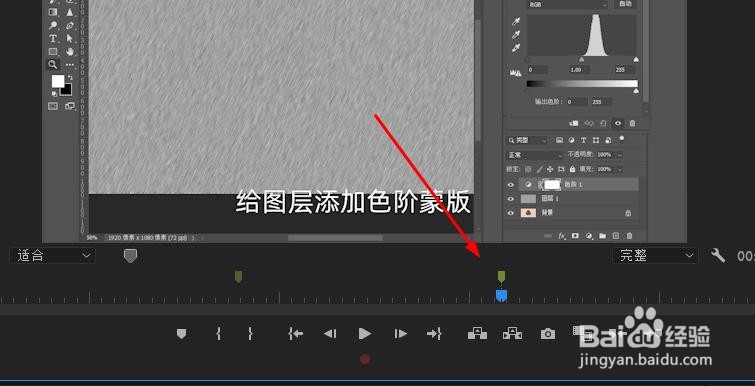
Task: Select the Gradient tool in Photoshop toolbar
Action: click(53, 12)
